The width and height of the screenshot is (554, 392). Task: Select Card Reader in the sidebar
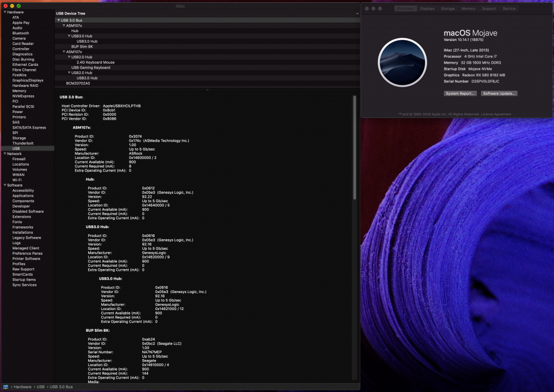pyautogui.click(x=23, y=44)
